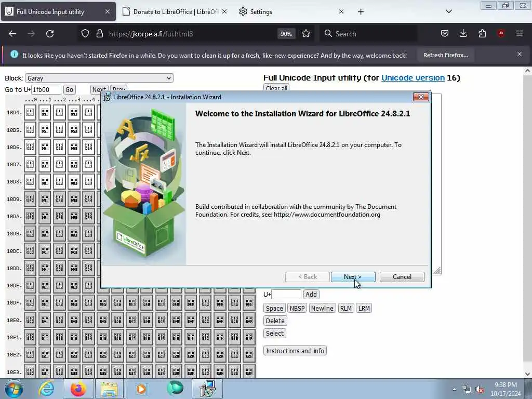The height and width of the screenshot is (399, 532).
Task: Click the installer taskbar icon
Action: (x=207, y=389)
